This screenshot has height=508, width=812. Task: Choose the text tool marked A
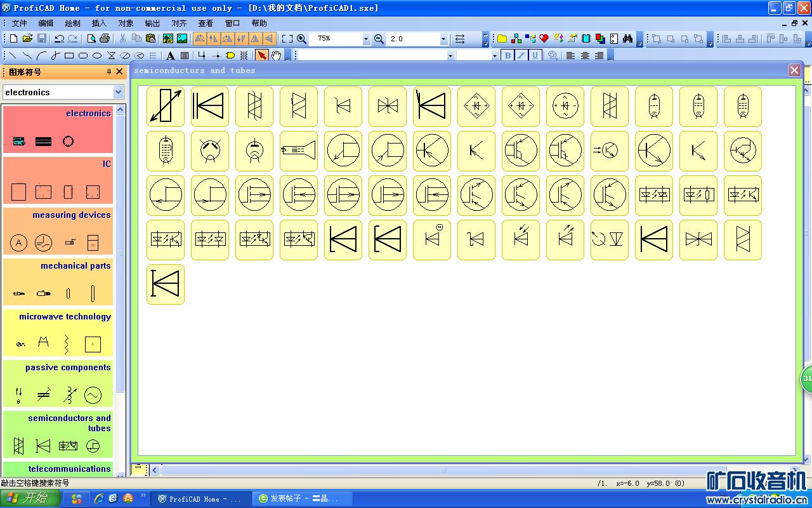pos(170,55)
